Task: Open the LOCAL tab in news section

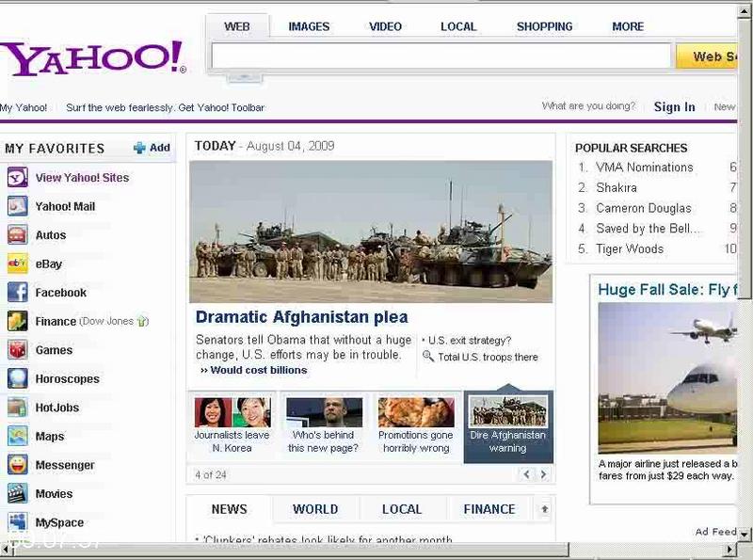Action: [402, 509]
